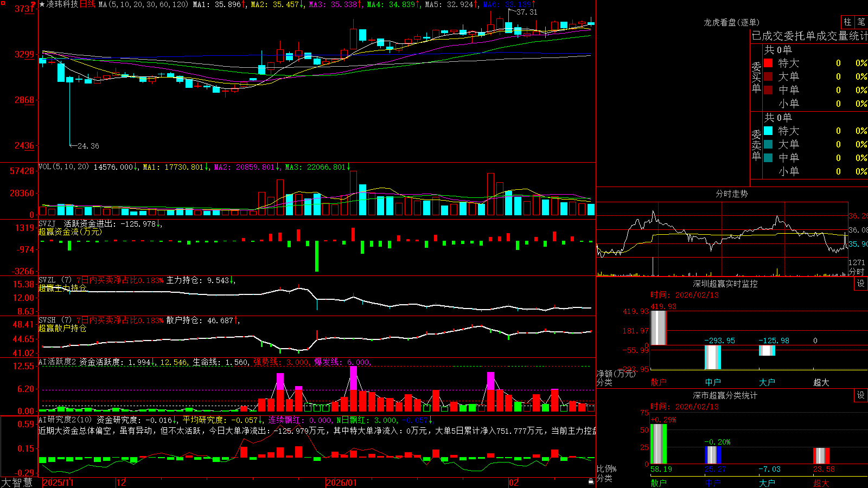Image resolution: width=868 pixels, height=488 pixels.
Task: Select the 2025/11 date marker on the timeline
Action: coord(58,483)
